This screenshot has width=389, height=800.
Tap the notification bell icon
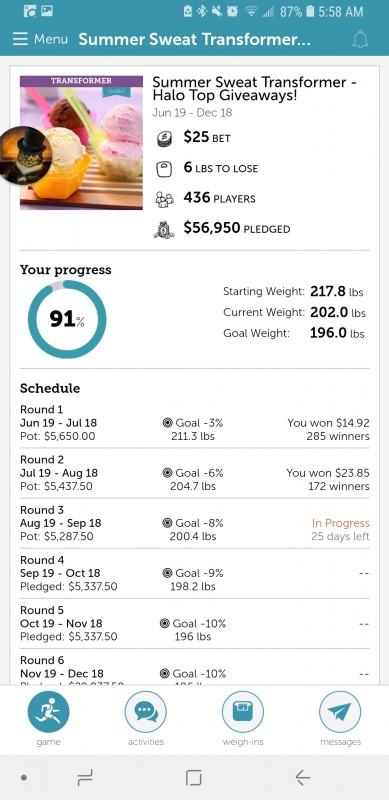(360, 39)
